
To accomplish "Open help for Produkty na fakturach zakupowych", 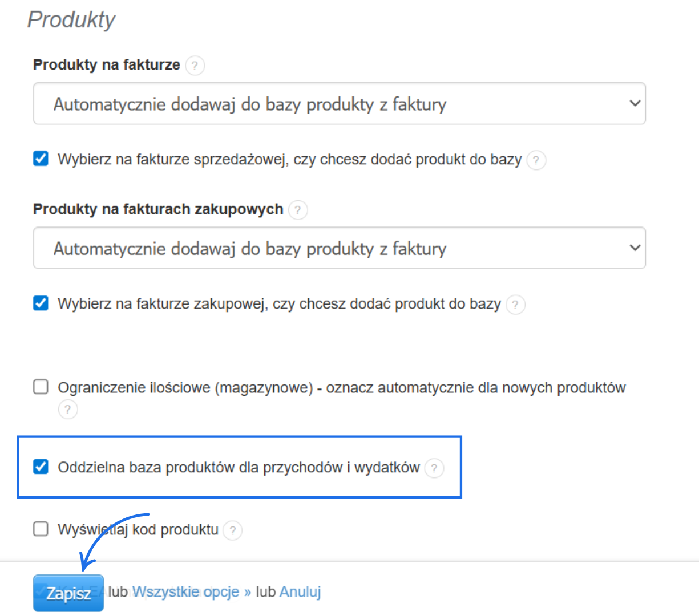I will click(298, 210).
